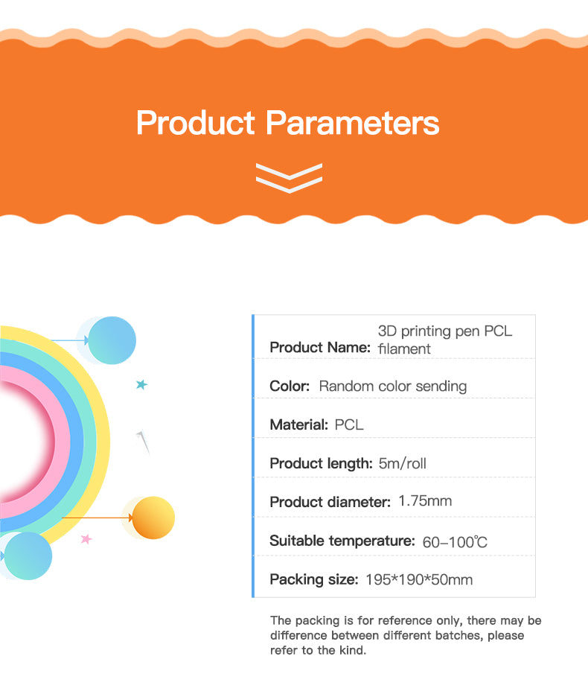Select the Product Name row label
Screen dimensions: 588x700
click(x=319, y=347)
